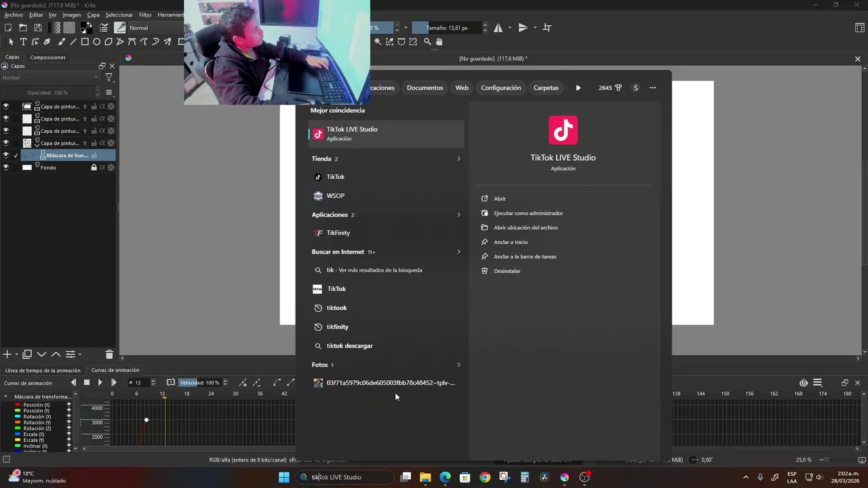Move the layer down

41,354
